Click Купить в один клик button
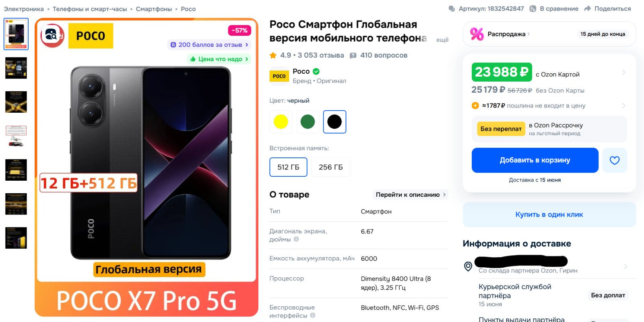Image resolution: width=644 pixels, height=322 pixels. click(x=549, y=215)
